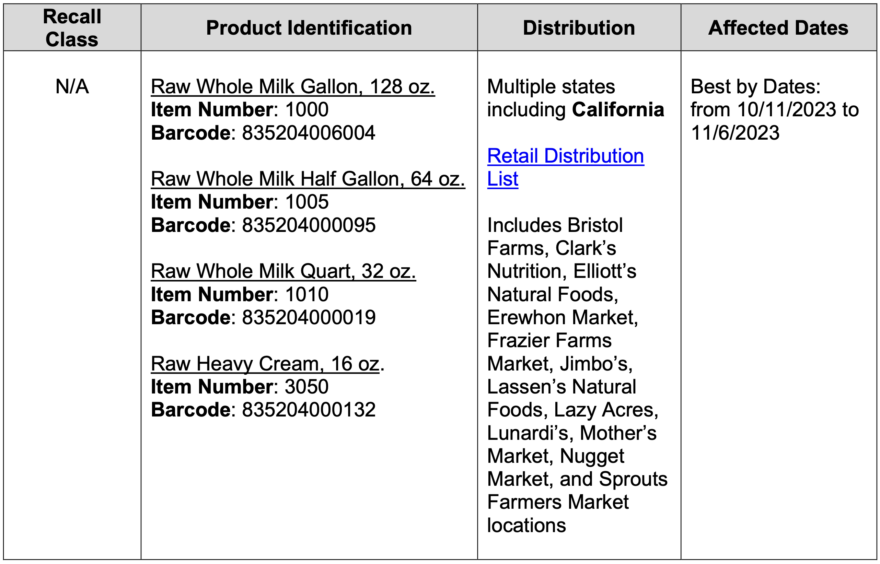Click the Affected Dates column header

pos(778,27)
